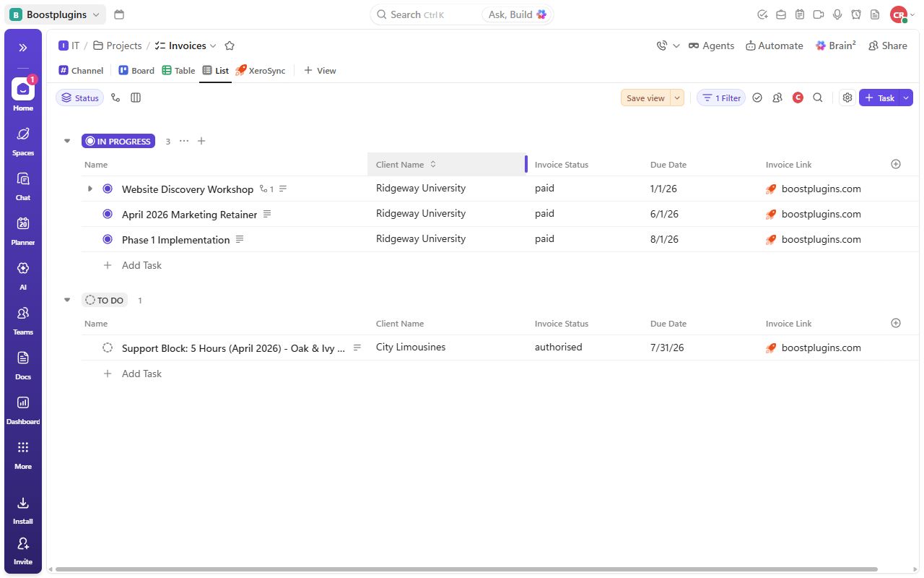The image size is (924, 578).
Task: Open the notepad icon in the top bar
Action: click(800, 14)
